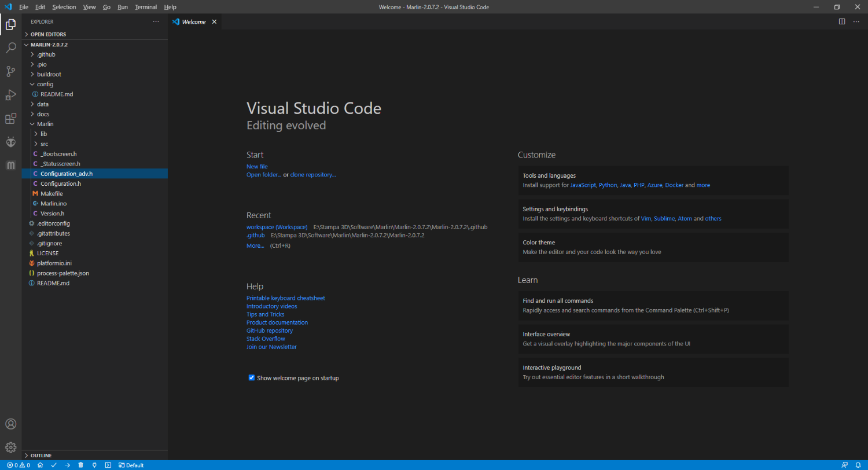Open the Source Control view
The width and height of the screenshot is (868, 470).
click(x=10, y=71)
